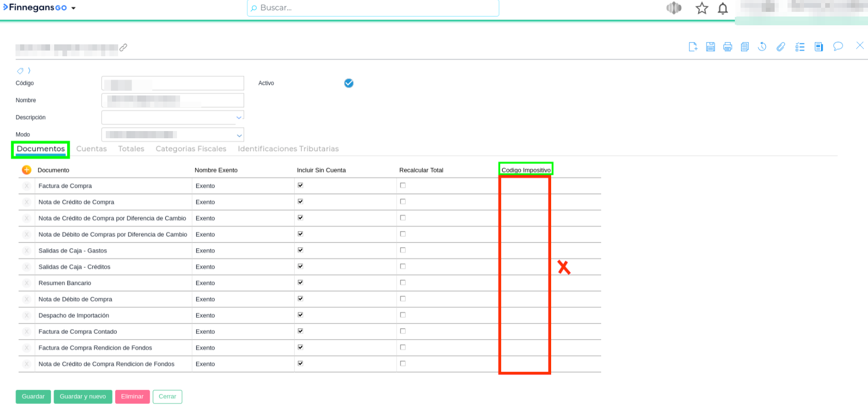Click the new document icon in toolbar
The height and width of the screenshot is (406, 868).
693,47
